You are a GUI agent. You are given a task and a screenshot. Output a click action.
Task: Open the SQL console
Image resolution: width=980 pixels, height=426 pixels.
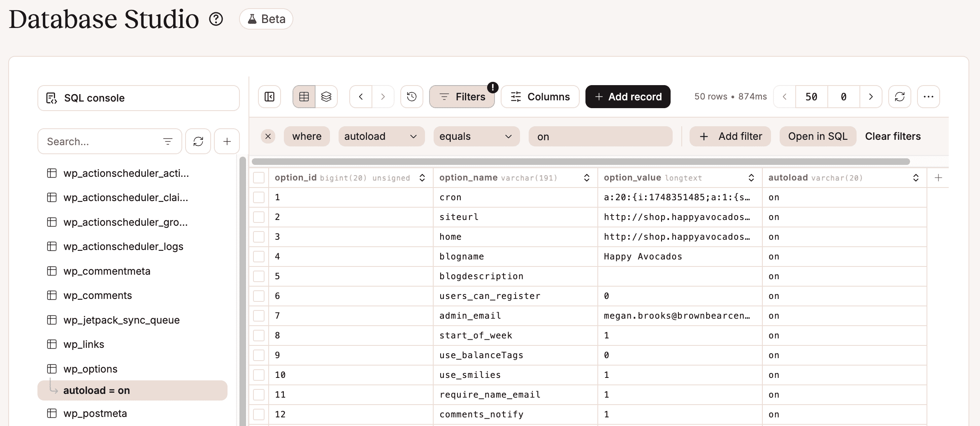139,98
